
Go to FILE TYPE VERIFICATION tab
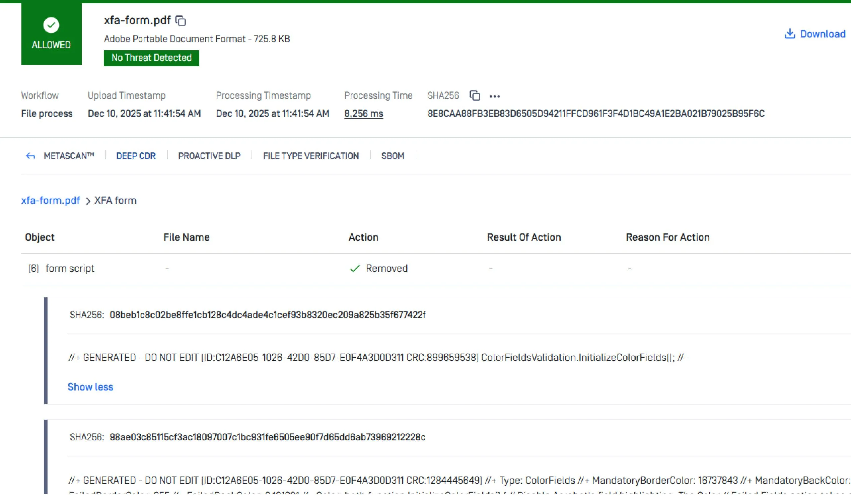click(311, 156)
